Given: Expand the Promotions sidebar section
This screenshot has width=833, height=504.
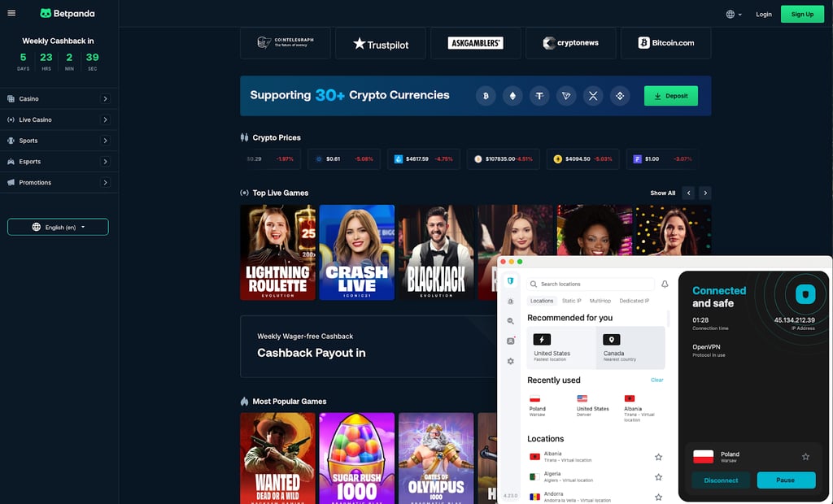Looking at the screenshot, I should pos(105,182).
